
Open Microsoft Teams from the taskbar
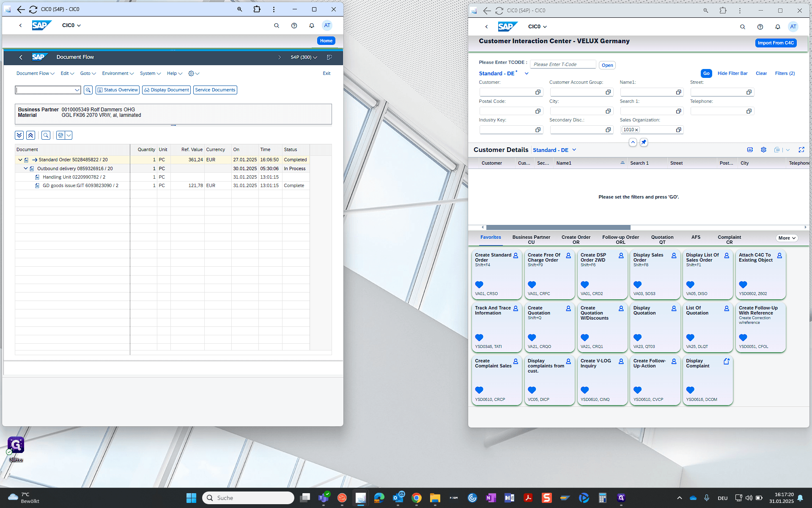tap(324, 498)
